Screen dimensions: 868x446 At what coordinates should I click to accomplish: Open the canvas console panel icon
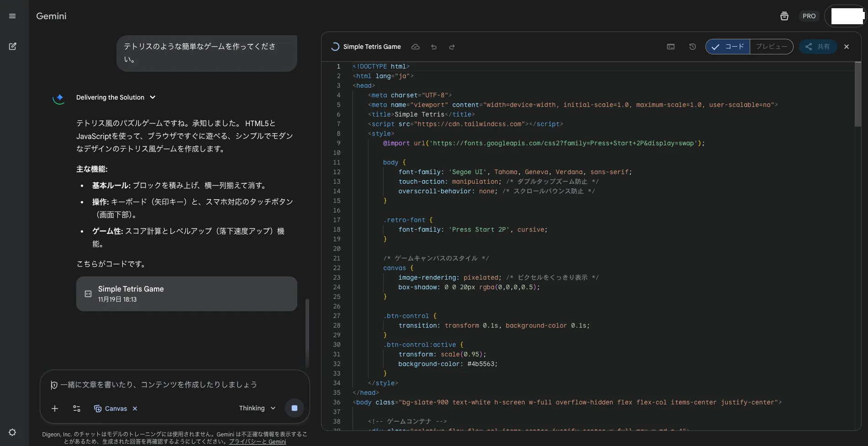click(670, 47)
